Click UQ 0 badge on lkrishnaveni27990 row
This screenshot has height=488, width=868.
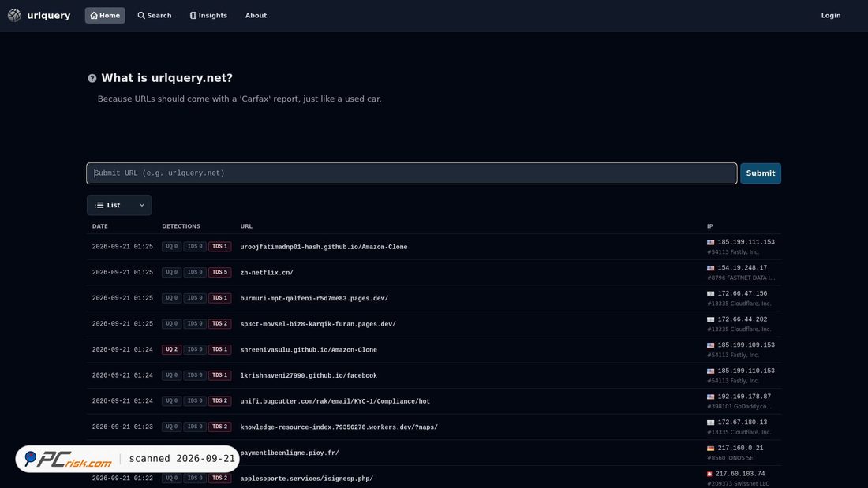coord(171,375)
